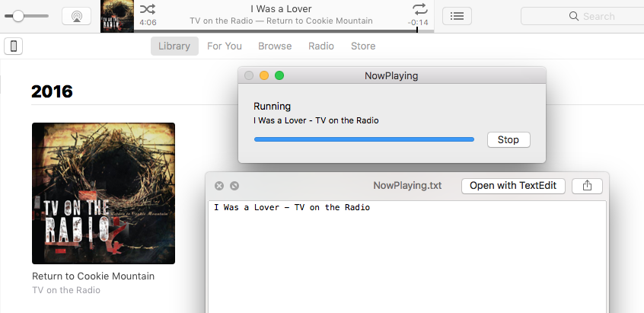The width and height of the screenshot is (644, 313).
Task: Toggle repeat mode in iTunes
Action: 419,9
